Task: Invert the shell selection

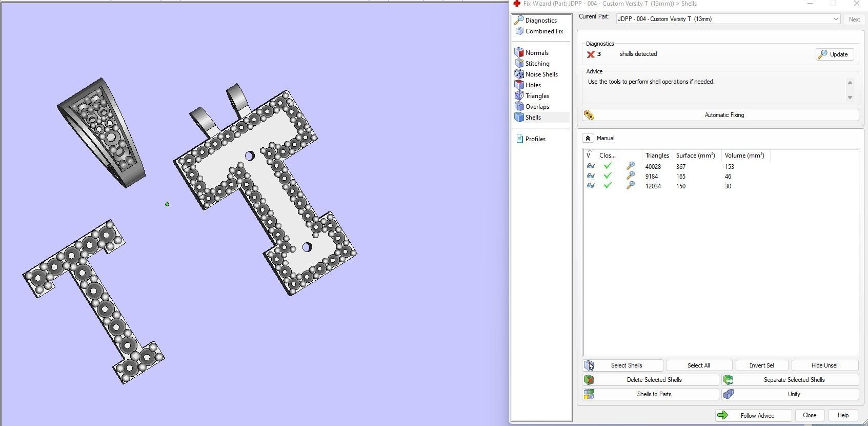Action: pyautogui.click(x=762, y=365)
